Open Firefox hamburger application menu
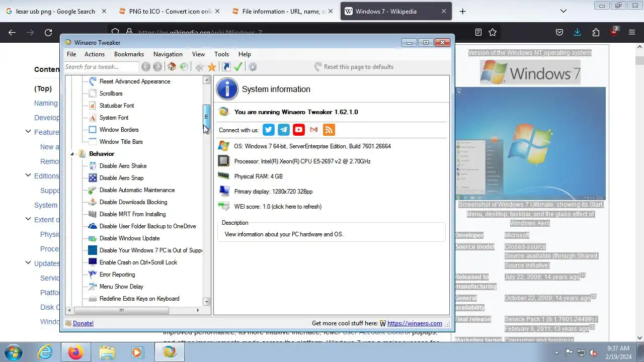644x362 pixels. pyautogui.click(x=632, y=32)
